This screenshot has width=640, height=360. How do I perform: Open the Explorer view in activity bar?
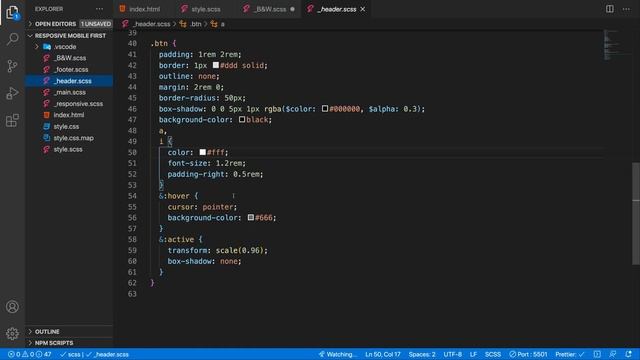coord(12,12)
